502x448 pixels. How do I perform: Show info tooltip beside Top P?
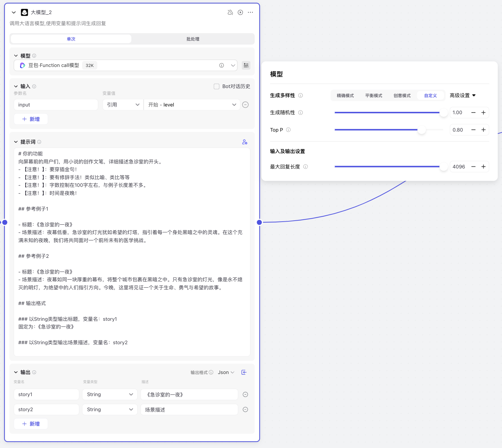pos(289,130)
